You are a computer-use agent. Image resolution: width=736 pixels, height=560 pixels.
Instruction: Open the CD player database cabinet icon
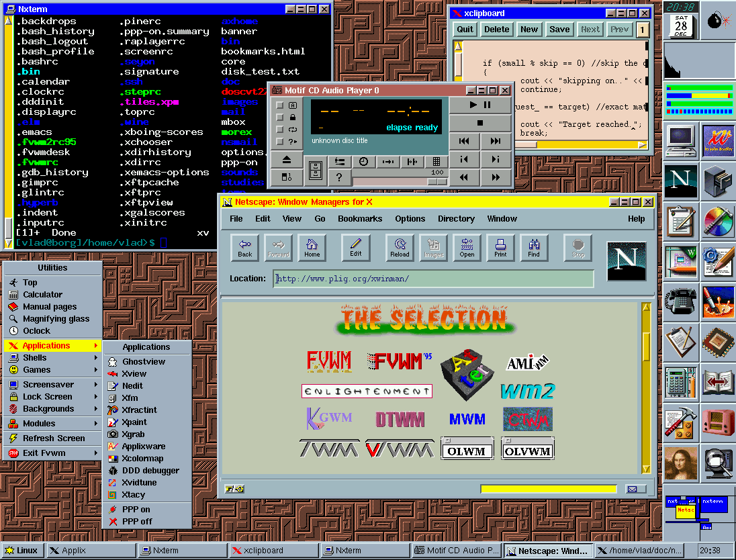point(316,171)
